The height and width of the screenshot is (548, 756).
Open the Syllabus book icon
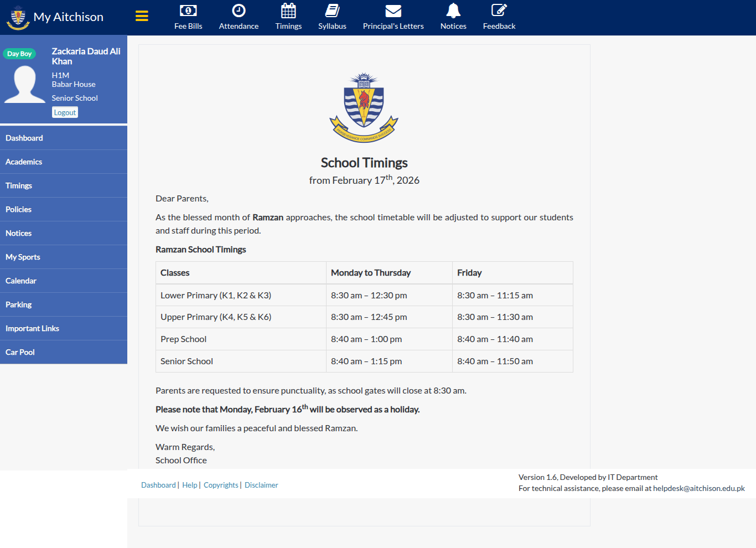[x=332, y=11]
